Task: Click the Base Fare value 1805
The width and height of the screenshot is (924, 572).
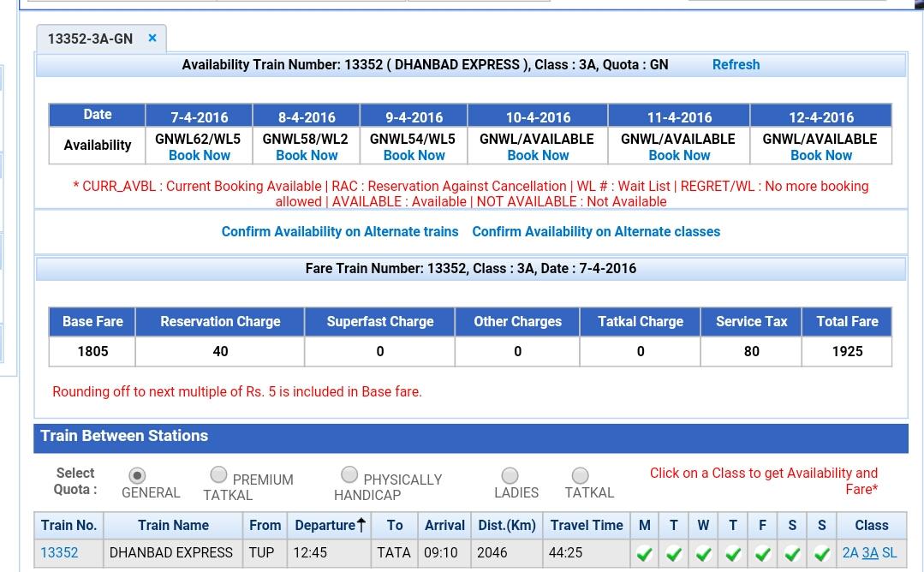Action: [x=93, y=352]
